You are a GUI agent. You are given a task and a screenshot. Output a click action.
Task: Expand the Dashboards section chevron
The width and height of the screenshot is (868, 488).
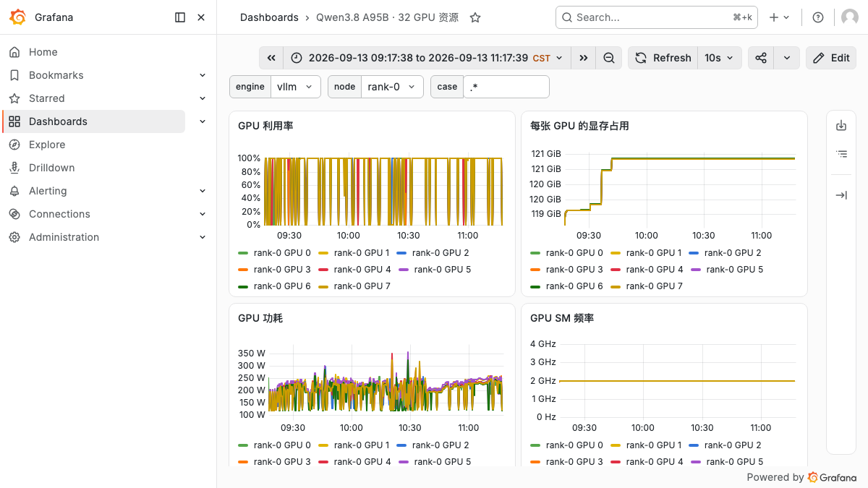[x=203, y=121]
